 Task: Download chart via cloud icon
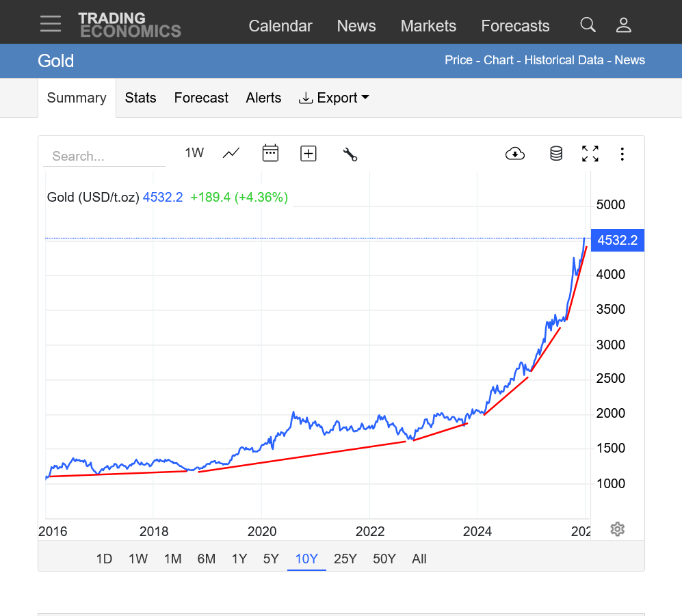[x=514, y=154]
